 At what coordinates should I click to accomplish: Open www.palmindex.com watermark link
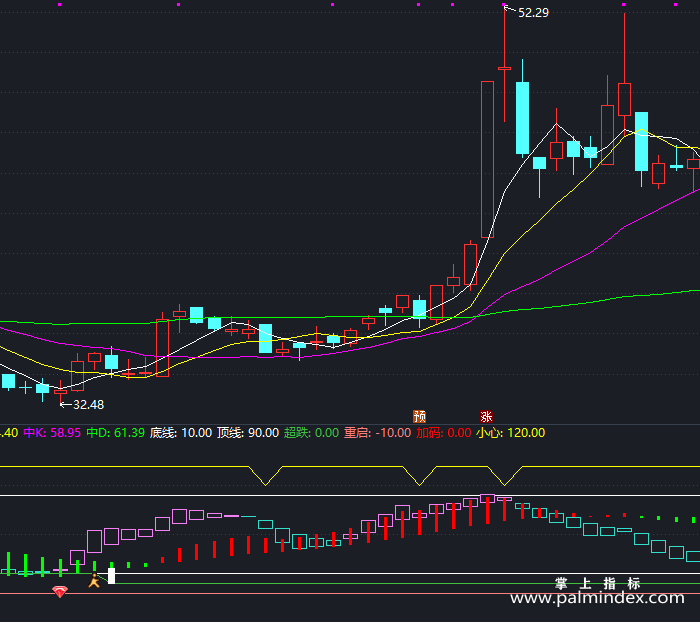click(597, 597)
